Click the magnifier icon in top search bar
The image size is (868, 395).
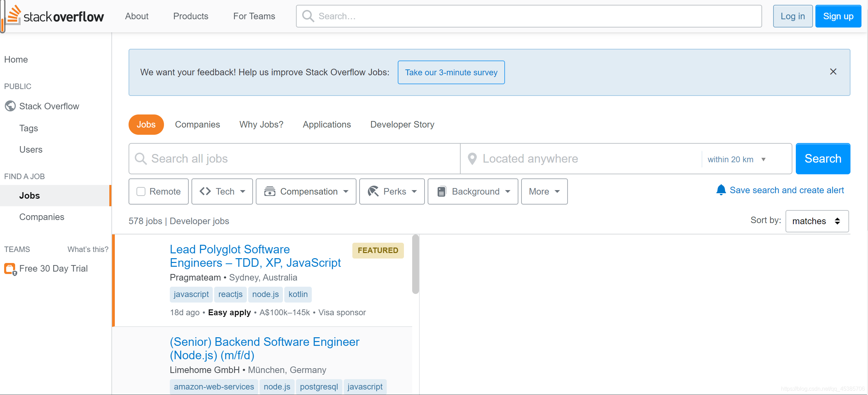pos(308,16)
